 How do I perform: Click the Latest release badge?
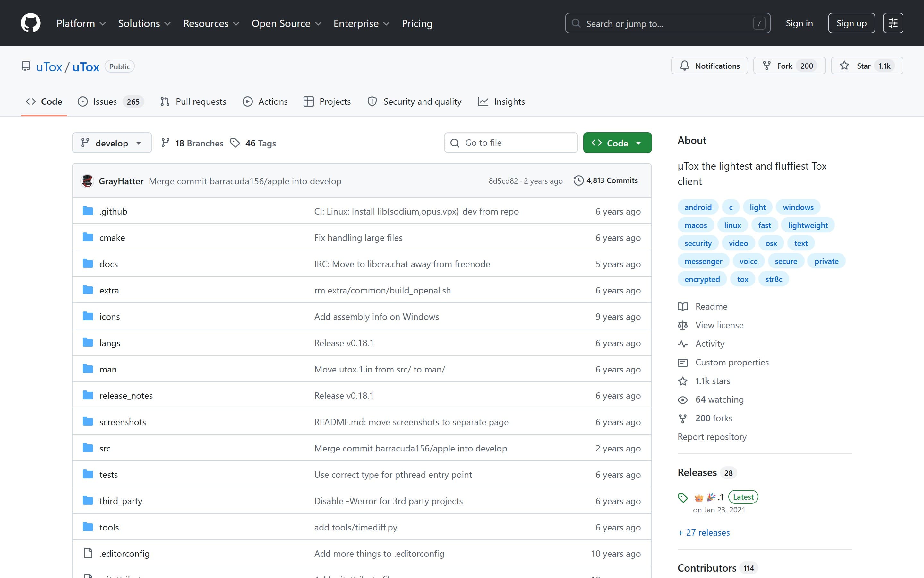[x=743, y=497]
